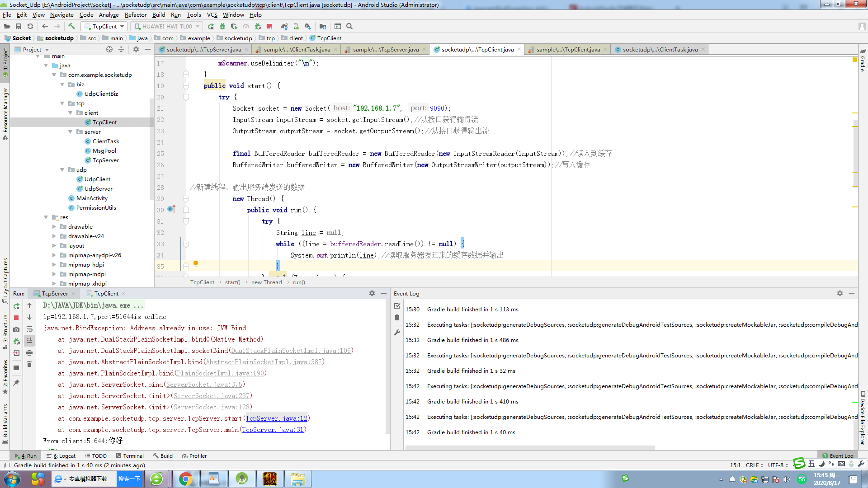Click the green Run app icon in toolbar
The width and height of the screenshot is (868, 488).
[x=211, y=26]
